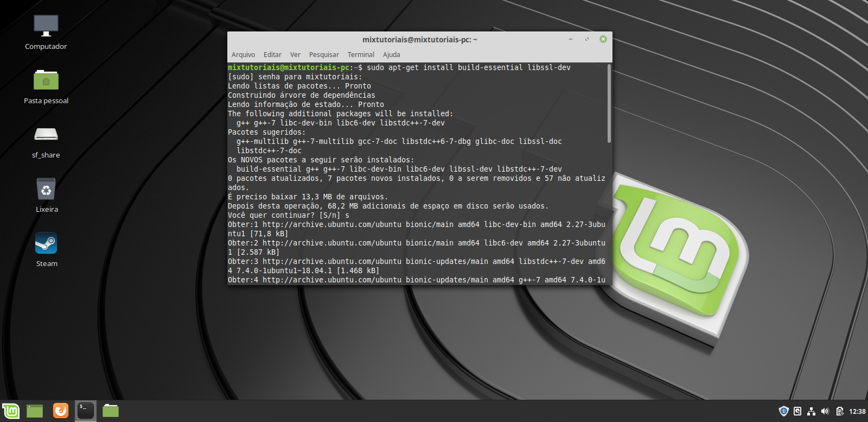Open the network connections tray icon

point(811,411)
